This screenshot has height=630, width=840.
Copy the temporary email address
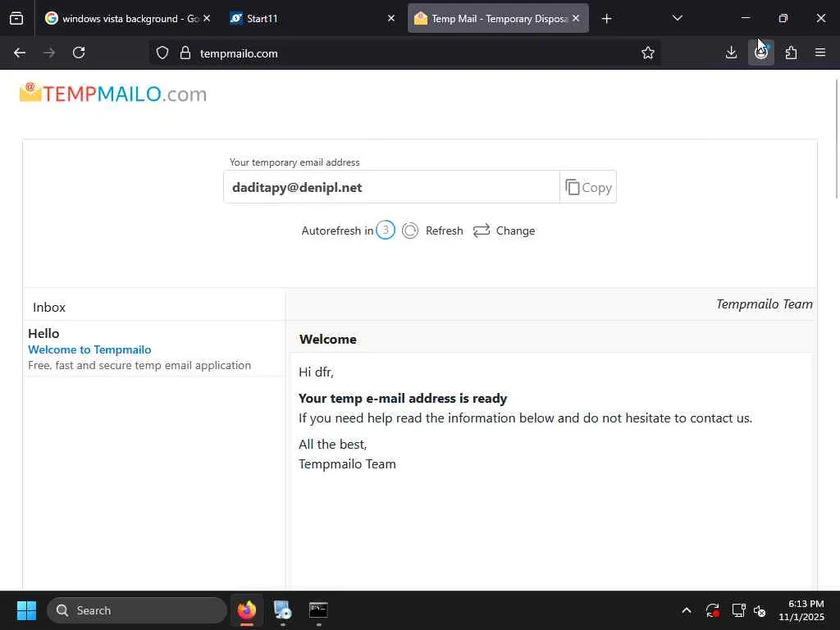[x=588, y=187]
